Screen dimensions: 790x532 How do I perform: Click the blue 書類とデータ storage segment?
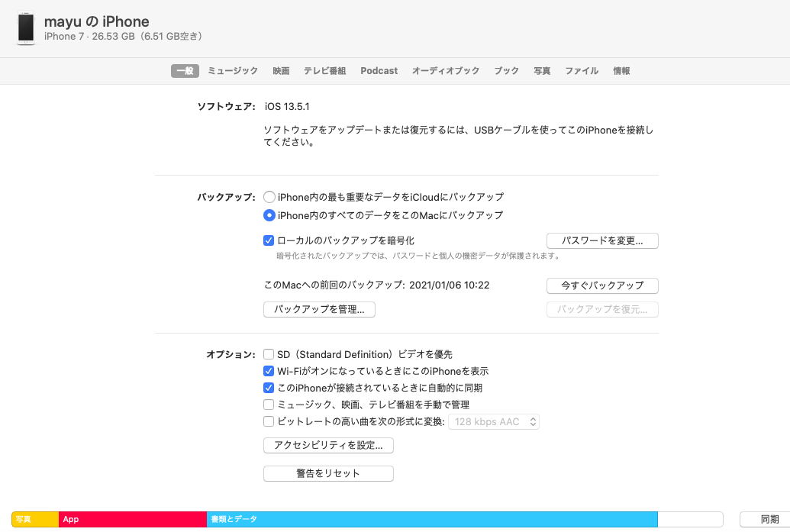click(x=432, y=519)
